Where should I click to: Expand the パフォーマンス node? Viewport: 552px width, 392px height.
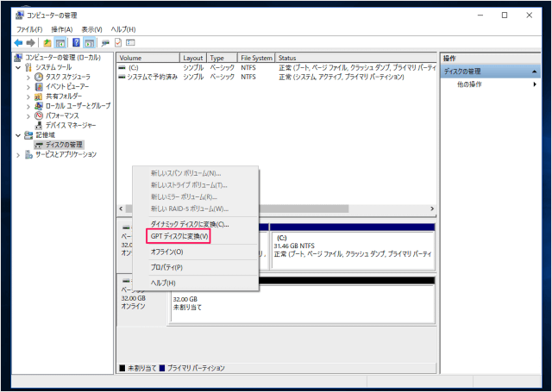point(28,115)
